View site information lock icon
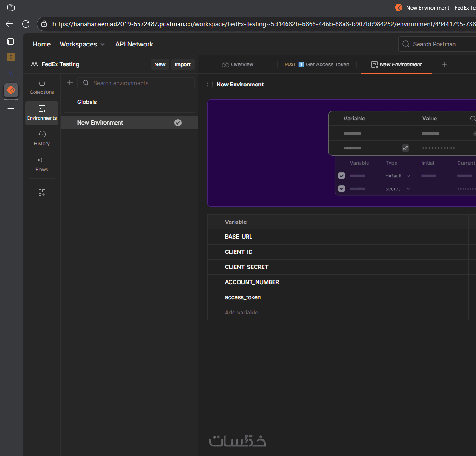 44,23
